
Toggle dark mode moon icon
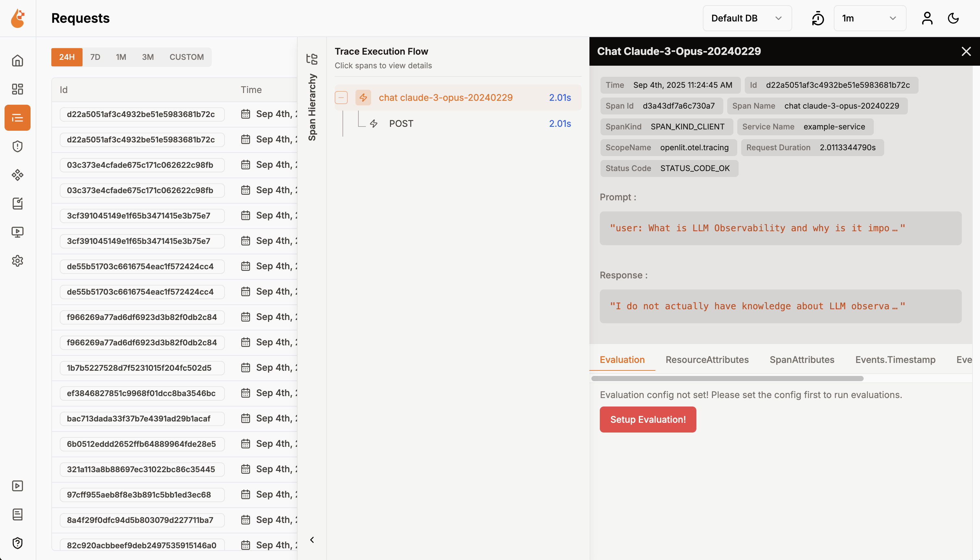coord(953,18)
